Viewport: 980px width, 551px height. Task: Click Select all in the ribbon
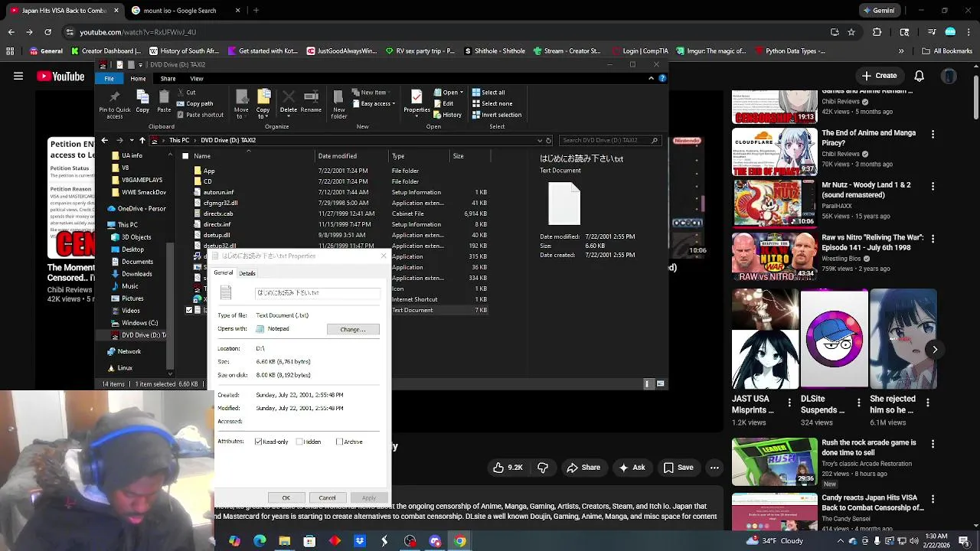[488, 93]
